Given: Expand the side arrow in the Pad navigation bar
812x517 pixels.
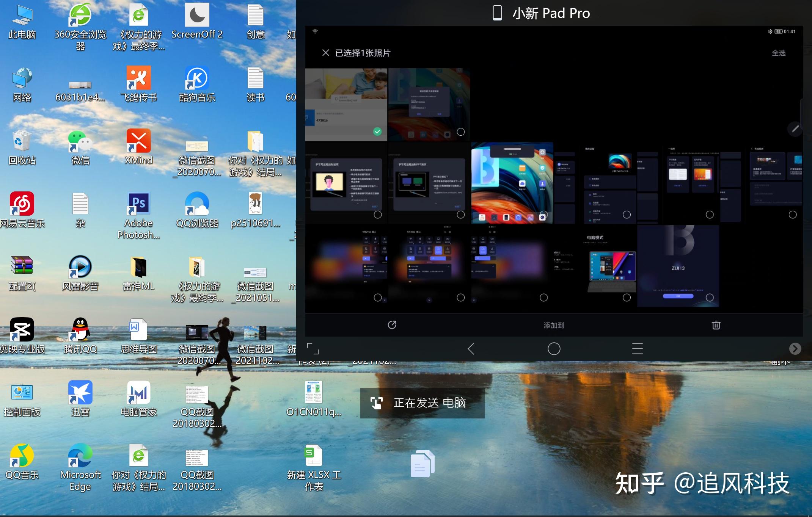Looking at the screenshot, I should point(795,349).
